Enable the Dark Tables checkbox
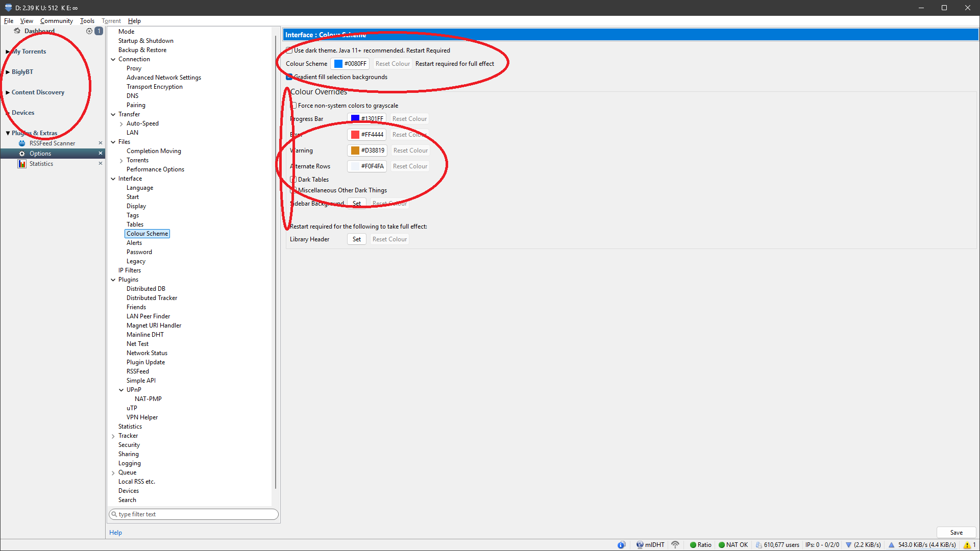This screenshot has height=551, width=980. [x=293, y=180]
